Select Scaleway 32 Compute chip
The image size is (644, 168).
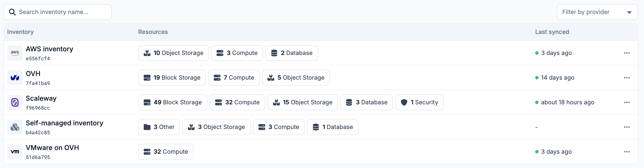(x=237, y=102)
